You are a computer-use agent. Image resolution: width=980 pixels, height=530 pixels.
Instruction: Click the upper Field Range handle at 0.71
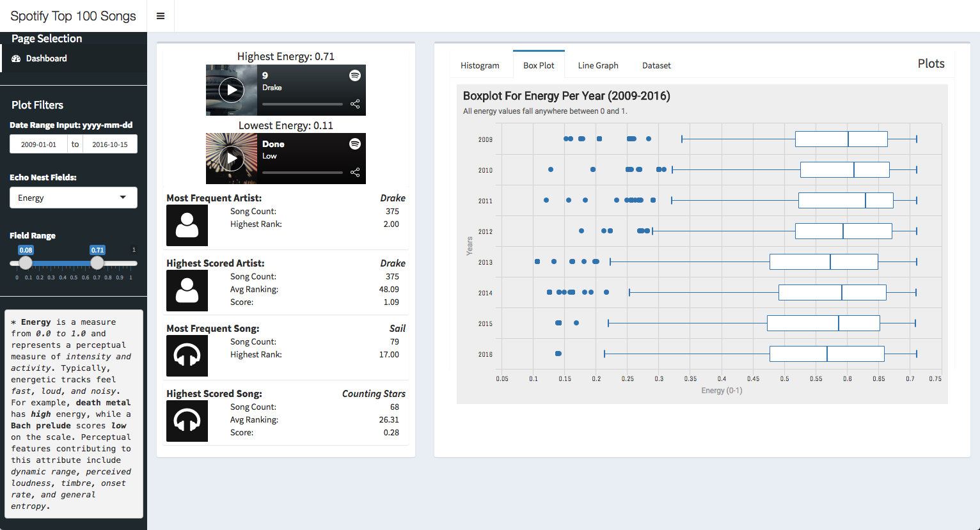coord(97,263)
